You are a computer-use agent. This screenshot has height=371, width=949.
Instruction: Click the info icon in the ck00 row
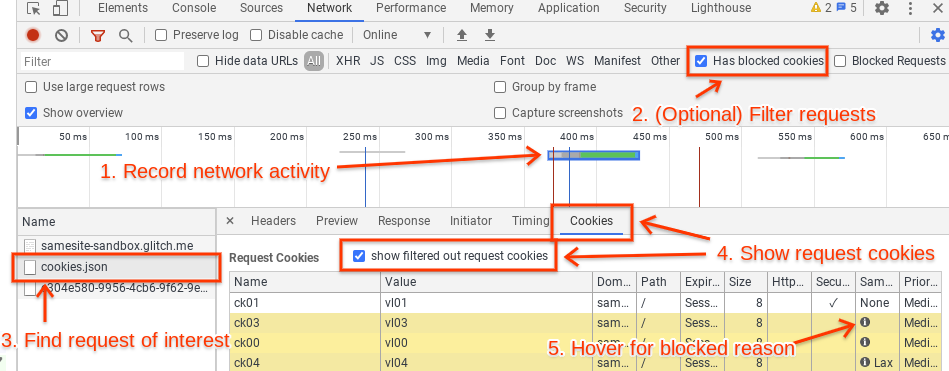pyautogui.click(x=864, y=342)
